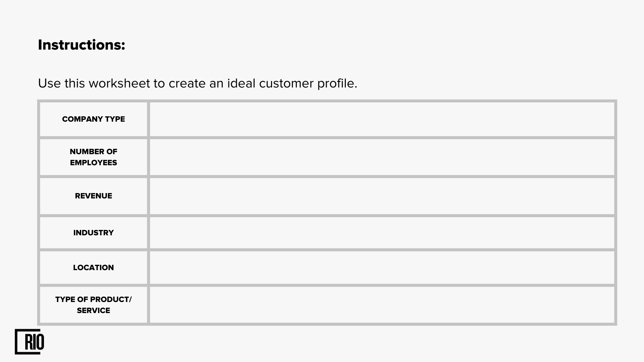644x362 pixels.
Task: Select the REVENUE label cell
Action: coord(94,196)
